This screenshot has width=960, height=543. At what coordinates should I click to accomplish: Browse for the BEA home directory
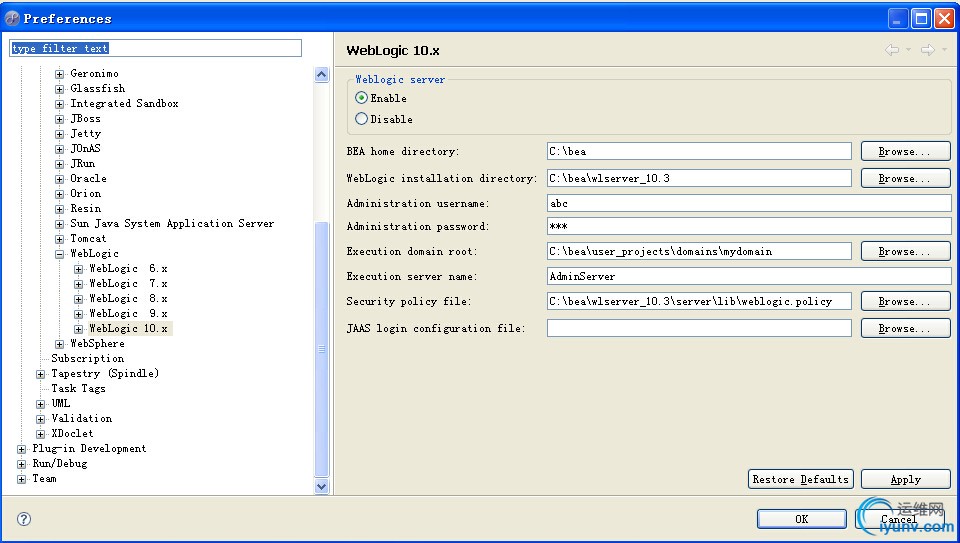906,151
